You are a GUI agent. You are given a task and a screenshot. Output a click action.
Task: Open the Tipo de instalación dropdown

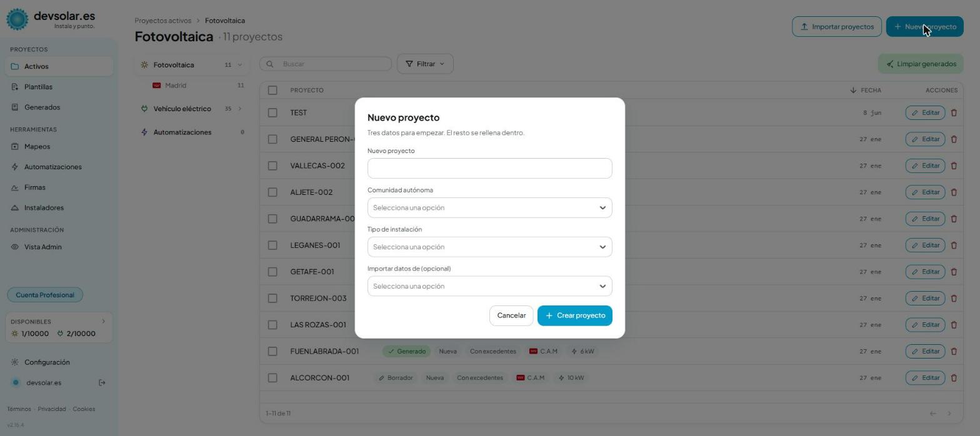[x=490, y=247]
